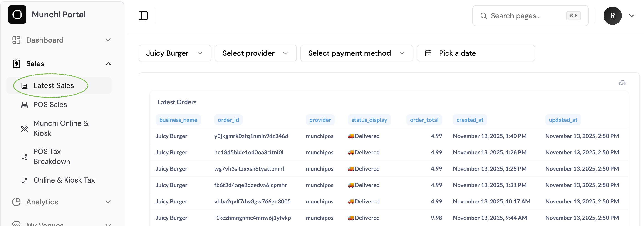
Task: Expand the Analytics menu chevron
Action: click(108, 202)
